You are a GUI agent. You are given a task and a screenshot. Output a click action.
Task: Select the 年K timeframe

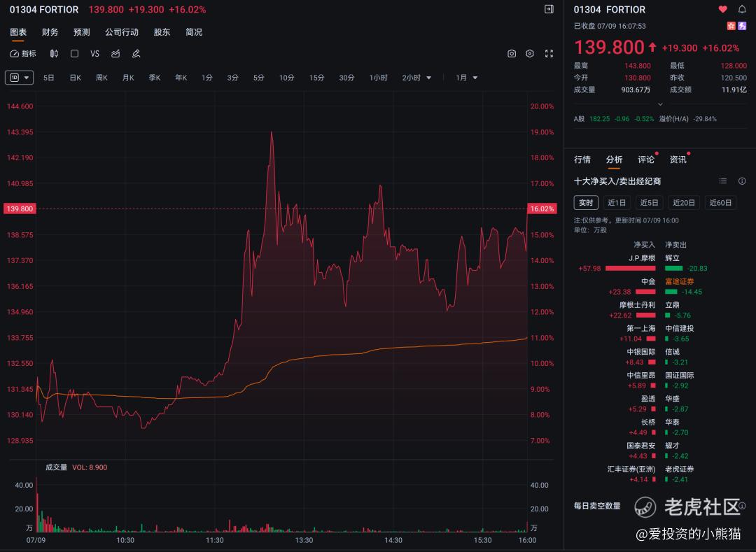point(181,78)
